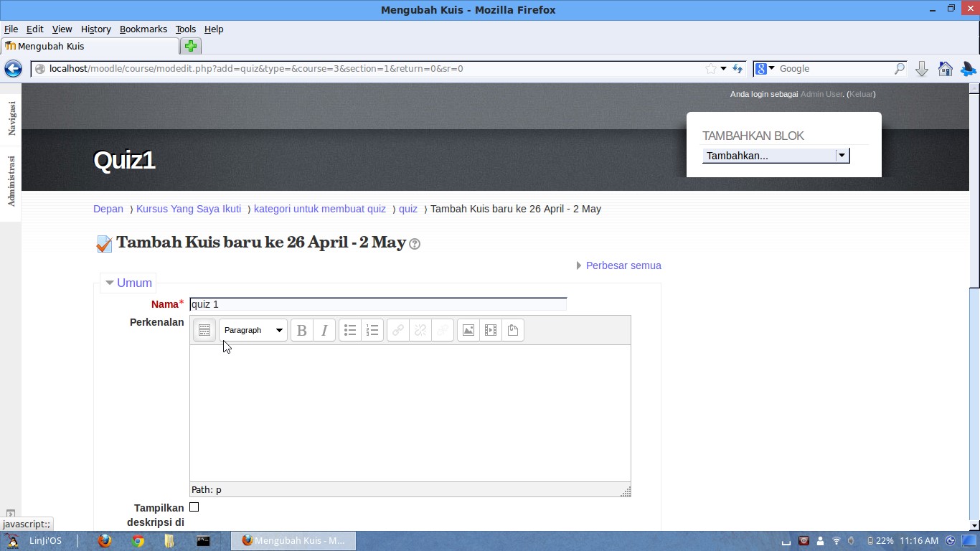Viewport: 980px width, 551px height.
Task: Open the Bookmarks menu
Action: pos(143,29)
